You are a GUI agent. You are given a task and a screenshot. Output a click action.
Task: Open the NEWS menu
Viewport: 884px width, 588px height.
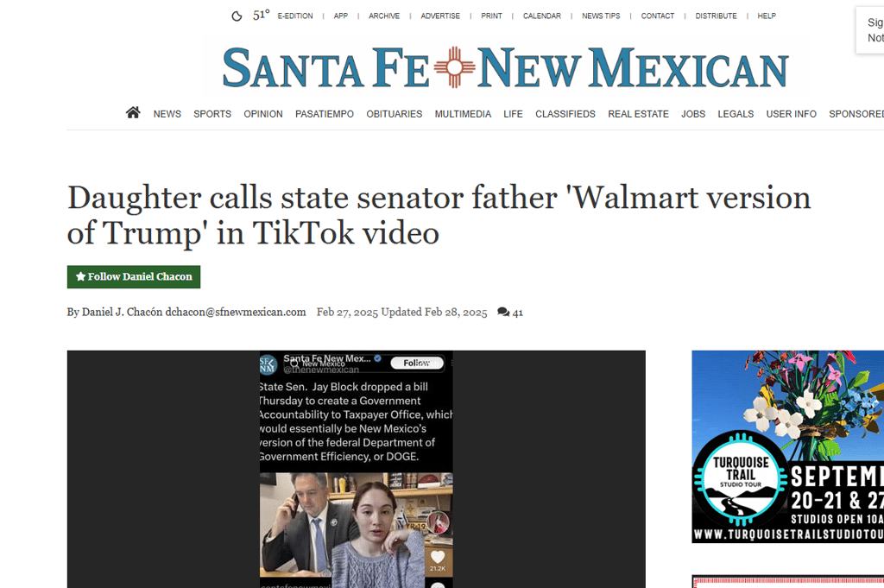pyautogui.click(x=167, y=114)
